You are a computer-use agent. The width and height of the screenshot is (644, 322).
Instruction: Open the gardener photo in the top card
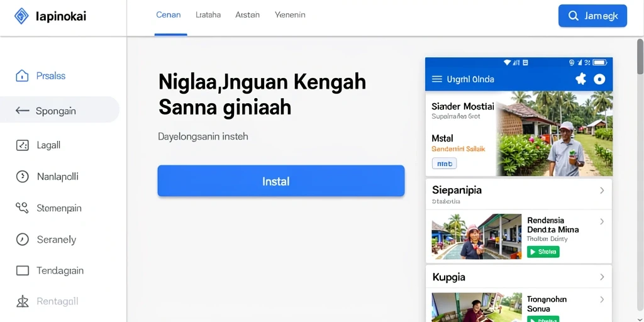[555, 133]
